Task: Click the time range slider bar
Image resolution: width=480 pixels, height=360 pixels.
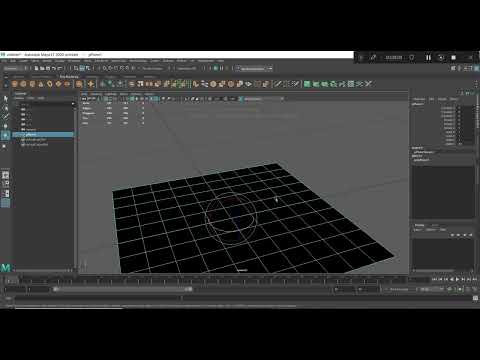Action: click(x=124, y=289)
